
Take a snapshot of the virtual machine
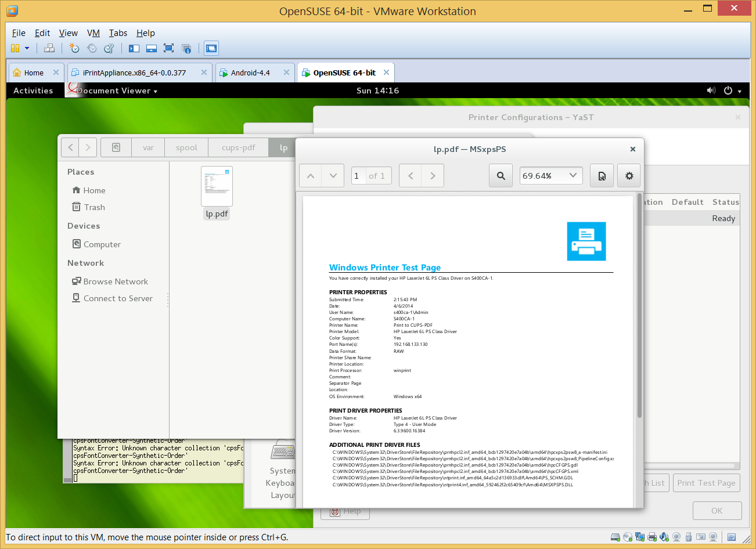coord(74,48)
